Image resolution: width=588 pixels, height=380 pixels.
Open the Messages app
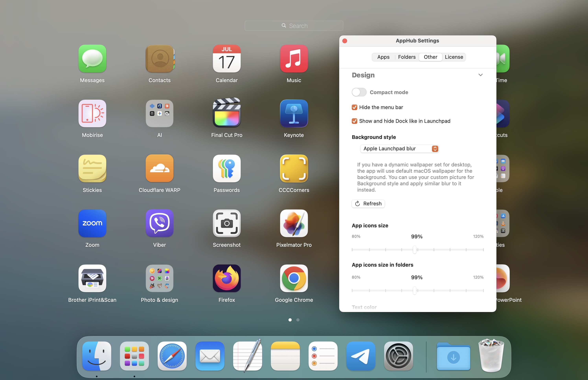[x=92, y=59]
